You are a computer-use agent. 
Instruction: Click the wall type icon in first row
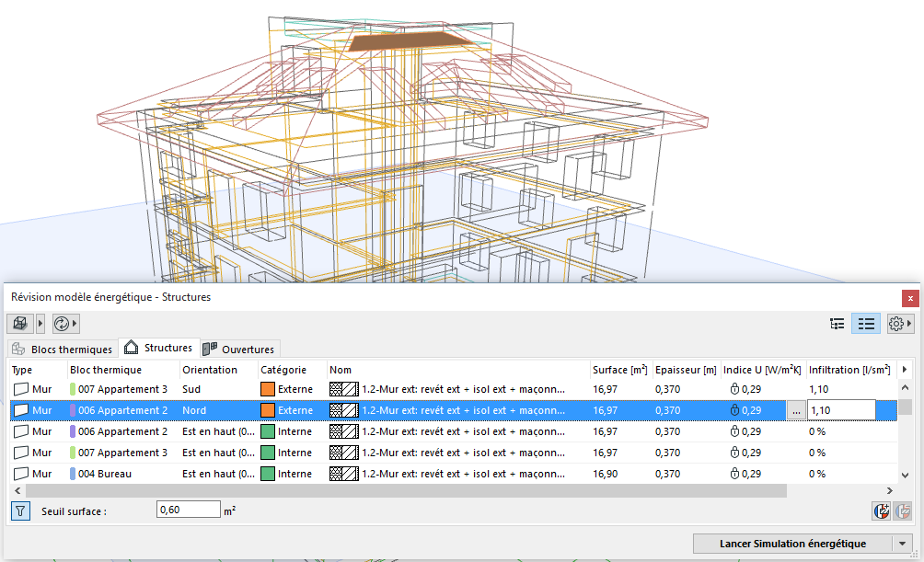(20, 389)
